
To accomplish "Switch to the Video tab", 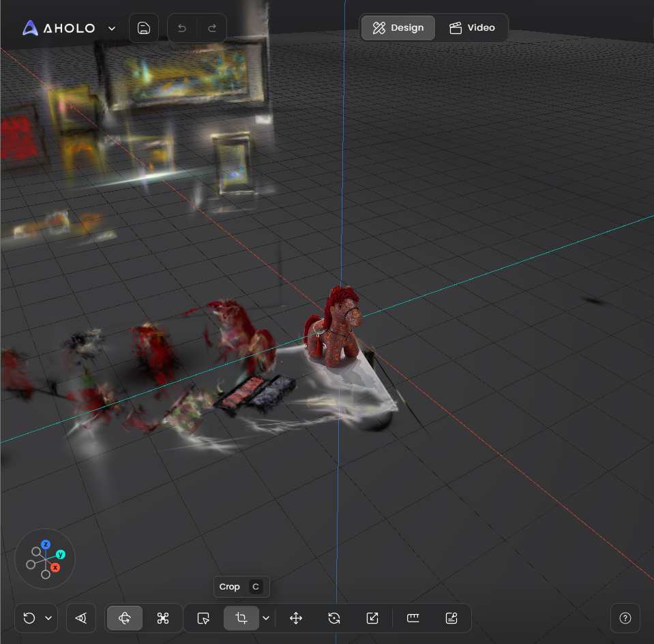I will (x=472, y=28).
